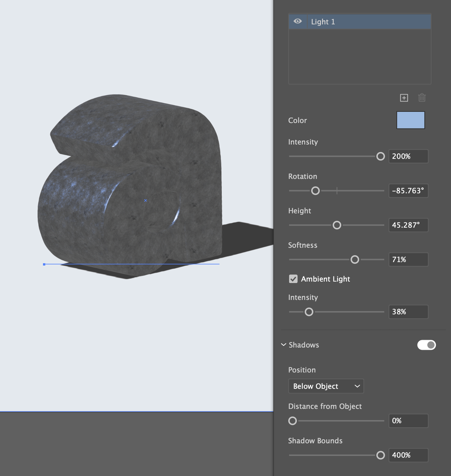Edit the 200% intensity value field
This screenshot has height=476, width=451.
point(408,156)
